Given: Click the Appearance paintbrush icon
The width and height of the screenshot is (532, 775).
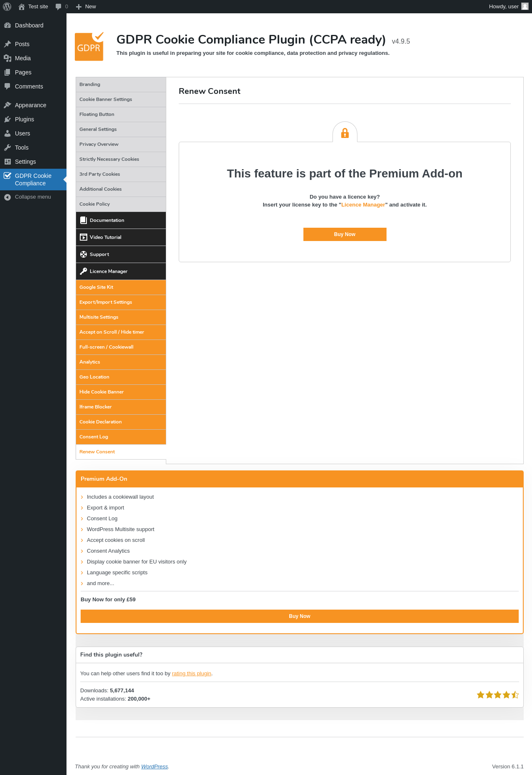Looking at the screenshot, I should tap(7, 105).
